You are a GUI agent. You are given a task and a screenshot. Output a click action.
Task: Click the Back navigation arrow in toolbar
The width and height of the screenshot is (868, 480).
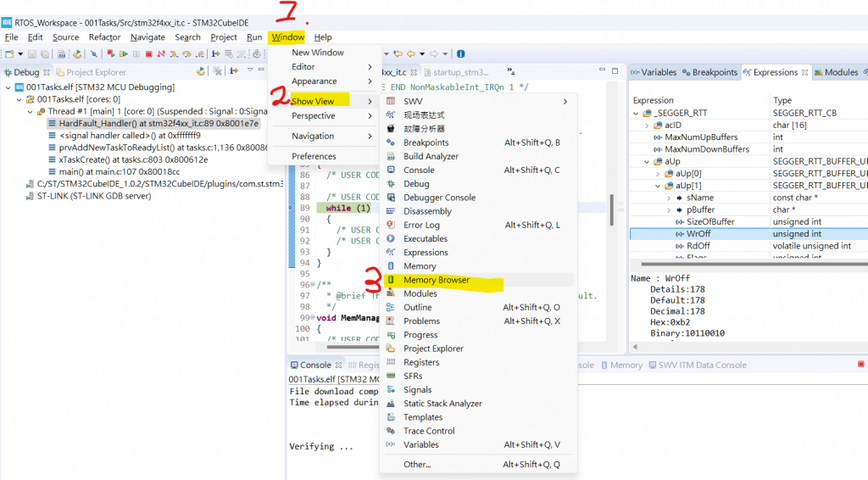[411, 53]
